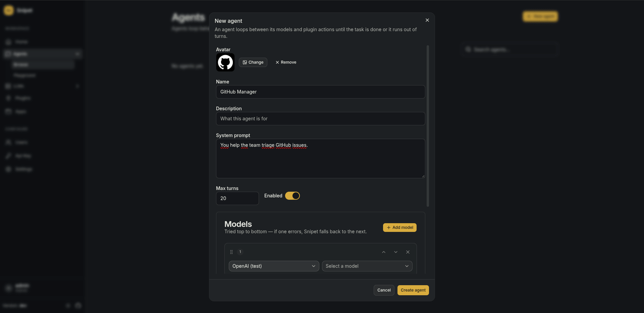
Task: Click into the System prompt textarea
Action: [x=320, y=159]
